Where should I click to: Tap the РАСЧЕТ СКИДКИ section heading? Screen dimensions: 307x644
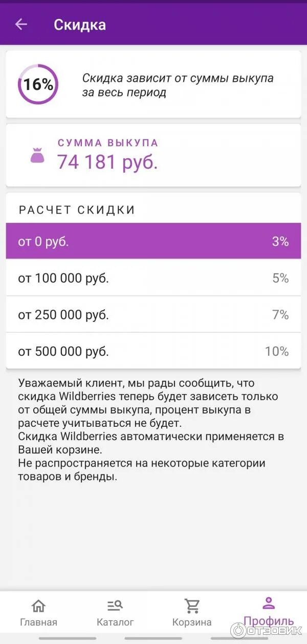pyautogui.click(x=77, y=210)
